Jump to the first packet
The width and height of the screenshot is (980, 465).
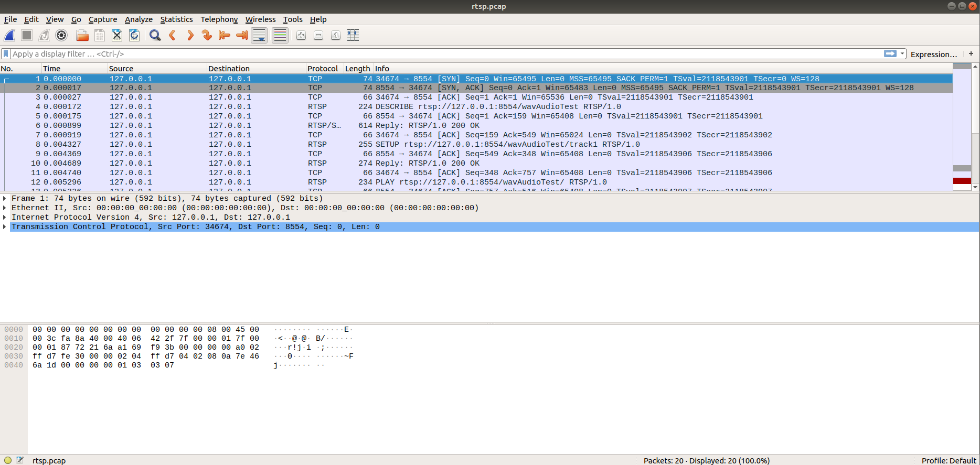tap(225, 36)
